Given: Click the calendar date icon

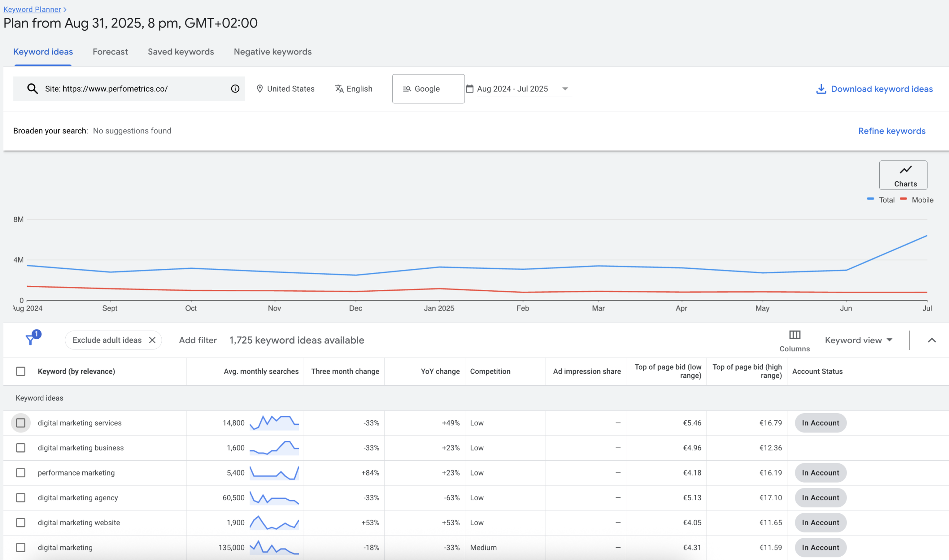Looking at the screenshot, I should 470,89.
